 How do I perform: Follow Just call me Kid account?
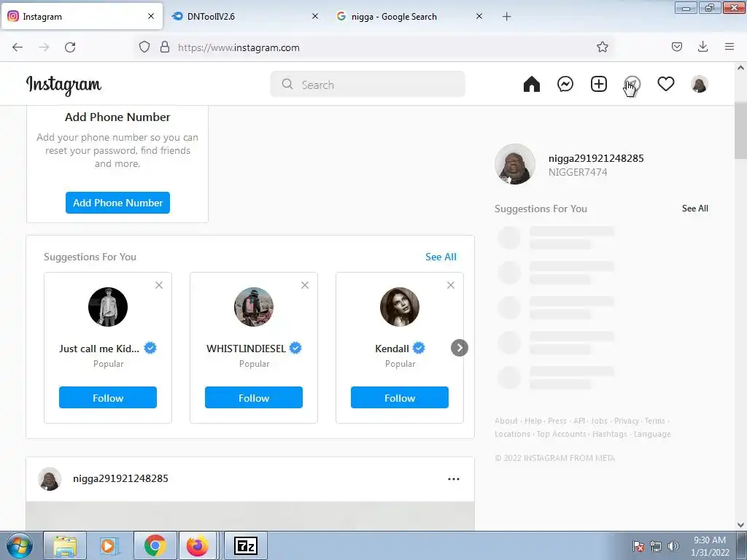coord(108,397)
